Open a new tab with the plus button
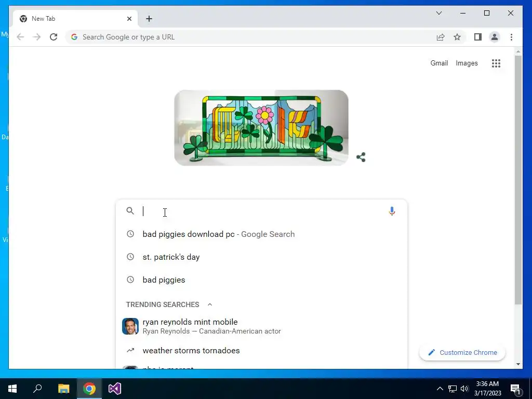The width and height of the screenshot is (532, 399). click(x=149, y=19)
